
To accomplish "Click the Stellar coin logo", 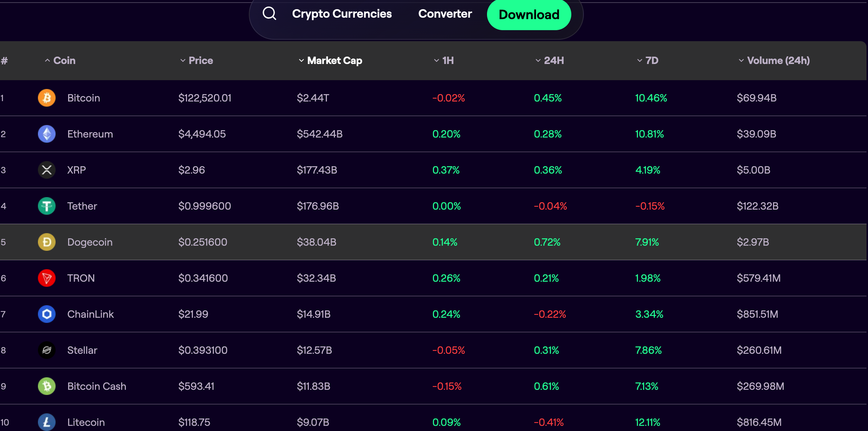I will click(x=47, y=350).
